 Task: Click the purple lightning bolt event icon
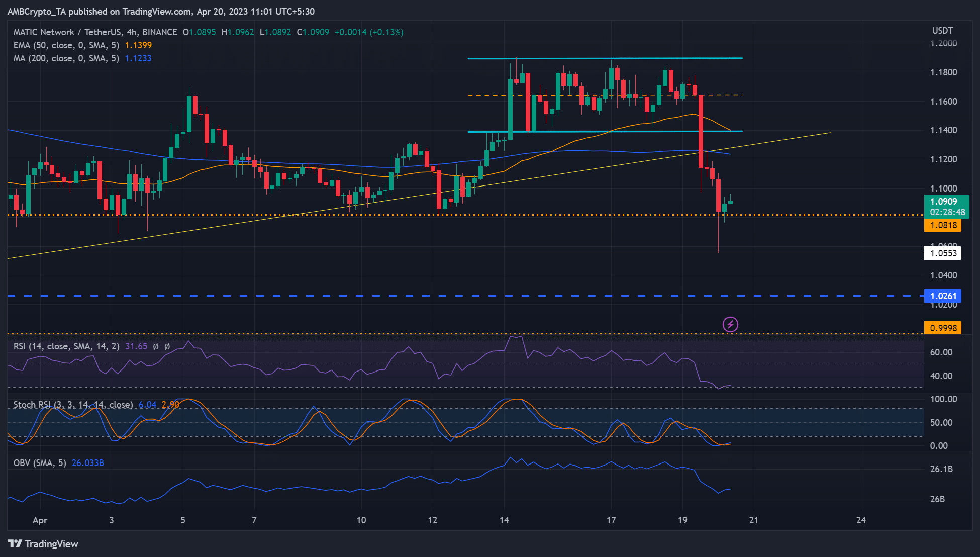[x=730, y=324]
